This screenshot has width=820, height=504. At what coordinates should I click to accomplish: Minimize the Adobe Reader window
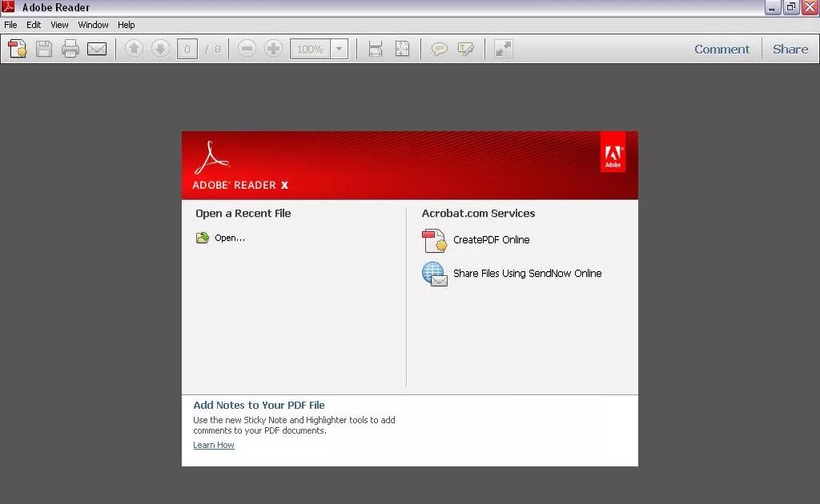coord(773,7)
